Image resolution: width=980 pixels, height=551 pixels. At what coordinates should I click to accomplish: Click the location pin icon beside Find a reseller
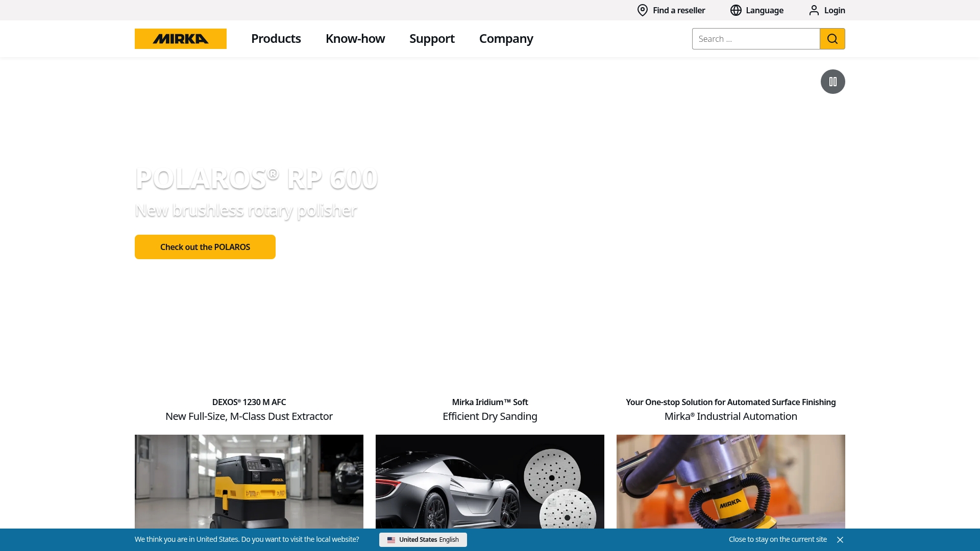pyautogui.click(x=642, y=10)
